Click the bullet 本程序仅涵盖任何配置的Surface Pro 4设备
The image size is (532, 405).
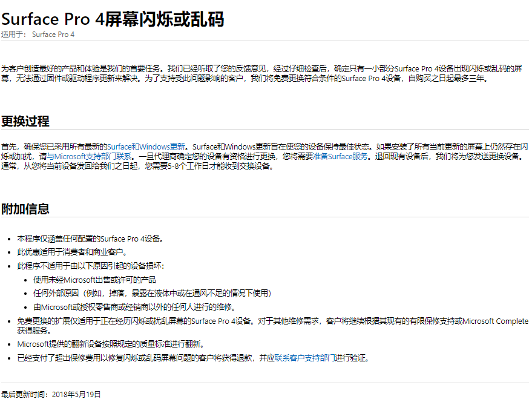tap(91, 239)
